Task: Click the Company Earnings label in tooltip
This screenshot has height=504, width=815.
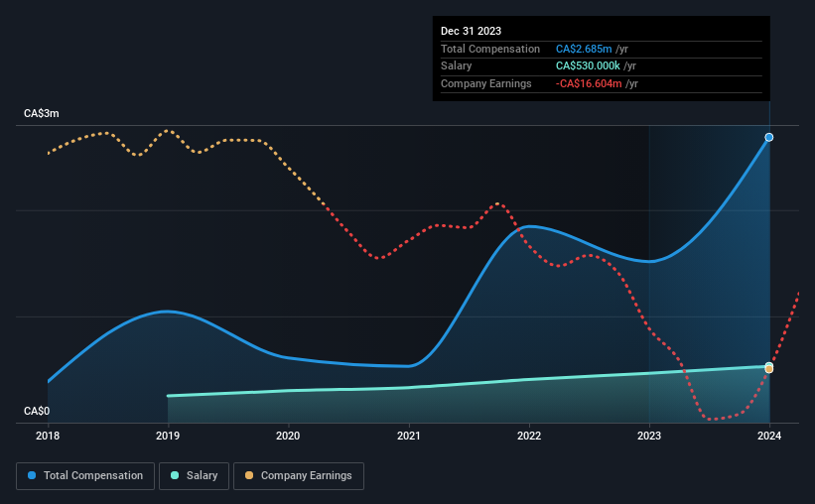Action: [x=486, y=83]
